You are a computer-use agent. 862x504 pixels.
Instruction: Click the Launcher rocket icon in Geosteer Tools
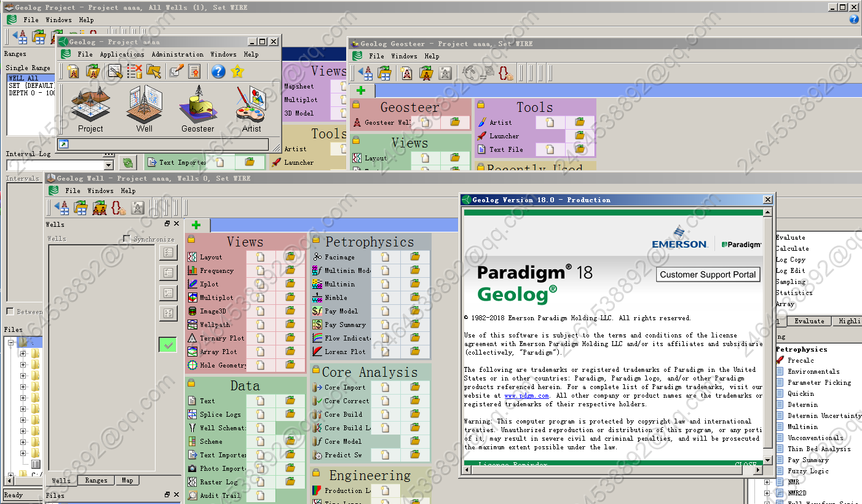[x=482, y=136]
